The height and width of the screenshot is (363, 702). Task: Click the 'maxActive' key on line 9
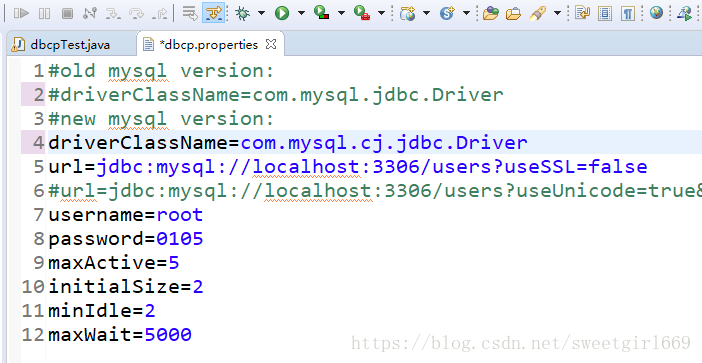(102, 263)
